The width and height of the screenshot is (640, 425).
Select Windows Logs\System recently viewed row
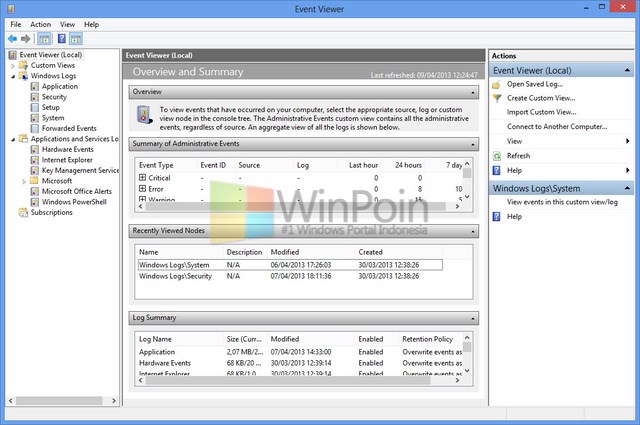coord(290,265)
